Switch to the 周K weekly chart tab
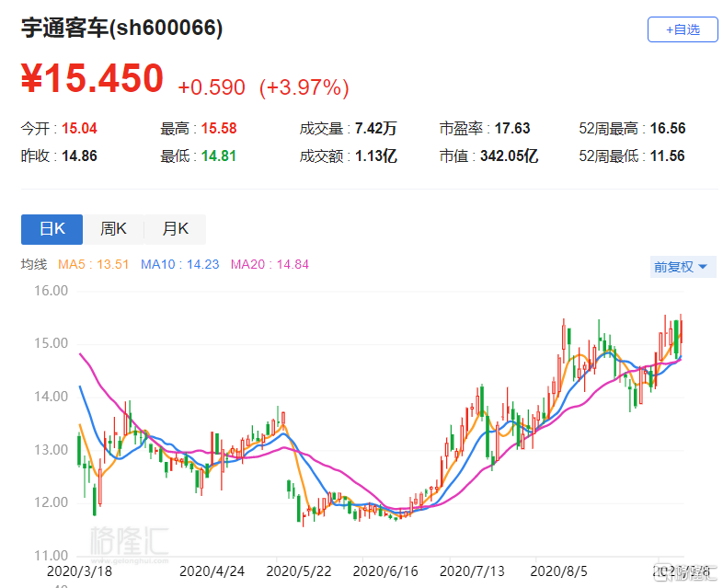723x588 pixels. [113, 229]
